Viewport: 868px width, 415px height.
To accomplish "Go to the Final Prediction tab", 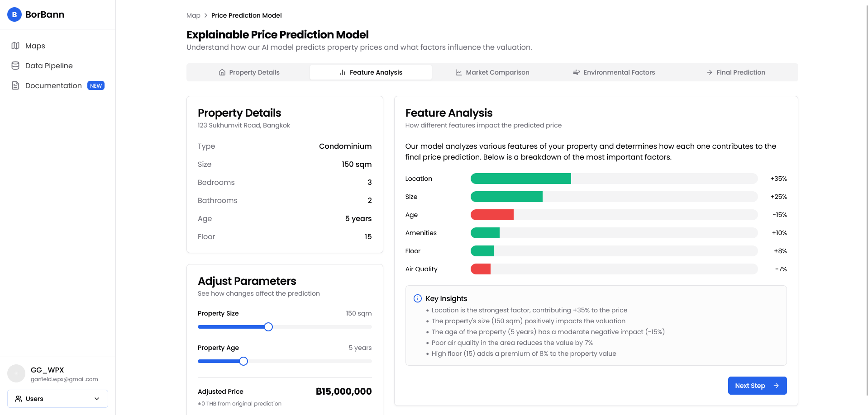I will pyautogui.click(x=736, y=72).
